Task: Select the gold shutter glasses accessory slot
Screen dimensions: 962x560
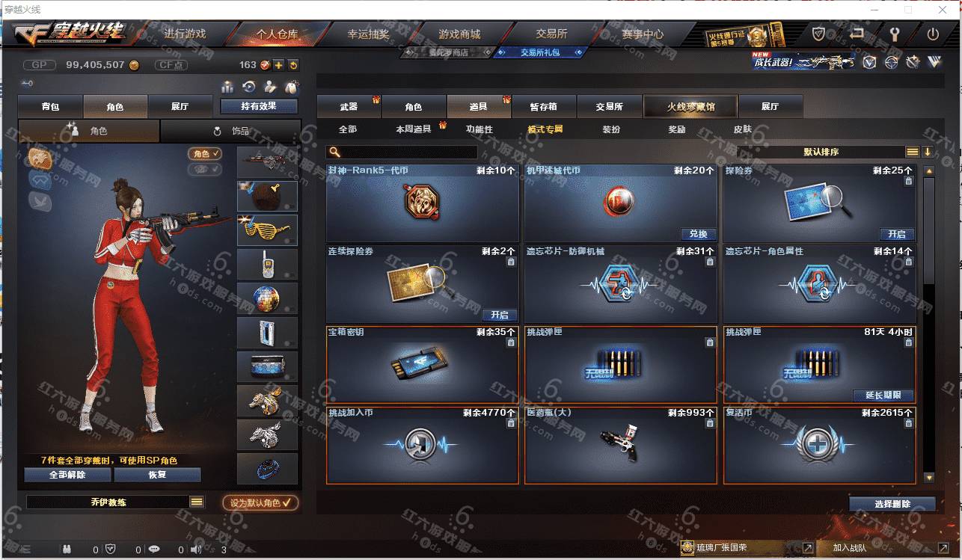Action: coord(267,230)
